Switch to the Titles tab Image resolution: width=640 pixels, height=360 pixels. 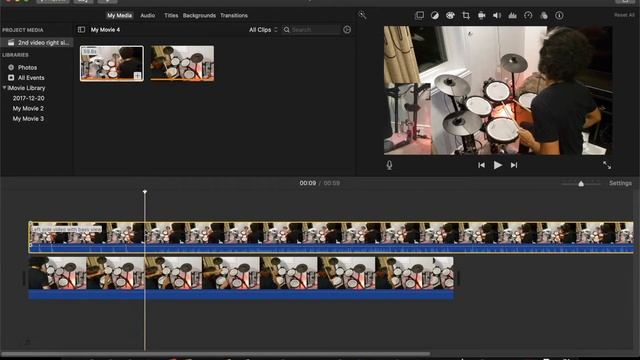(x=171, y=16)
